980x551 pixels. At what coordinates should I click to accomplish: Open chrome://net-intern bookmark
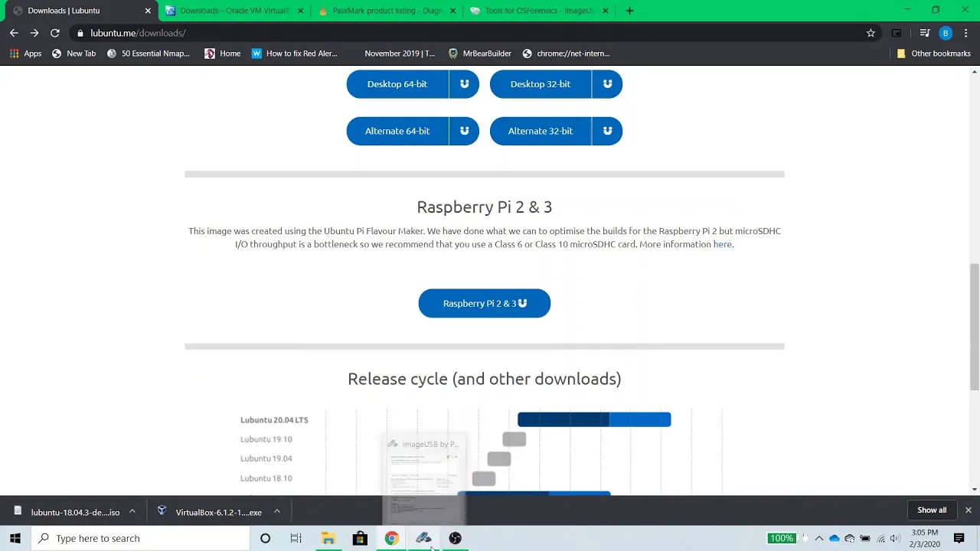pos(566,54)
